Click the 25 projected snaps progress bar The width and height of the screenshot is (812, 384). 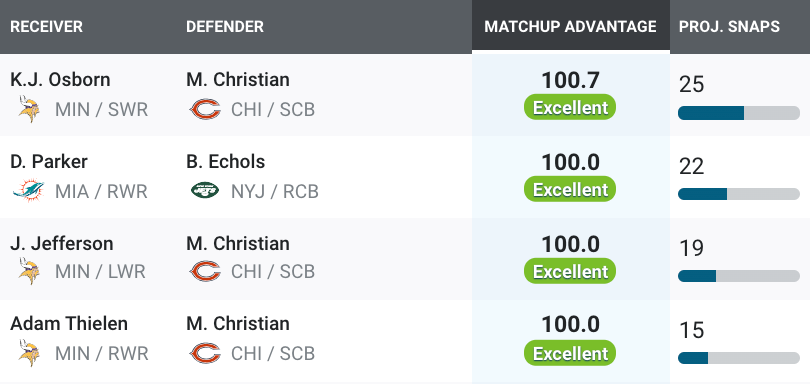click(739, 113)
